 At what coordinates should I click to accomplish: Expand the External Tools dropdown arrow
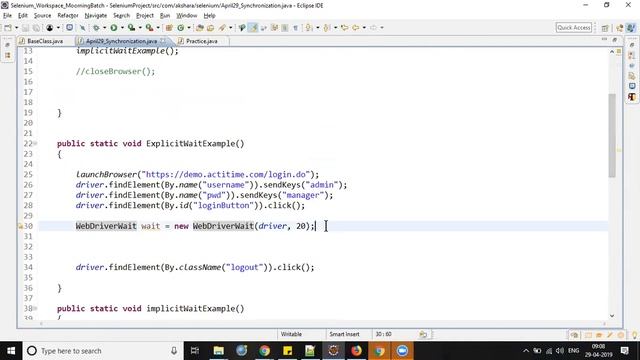pyautogui.click(x=158, y=28)
